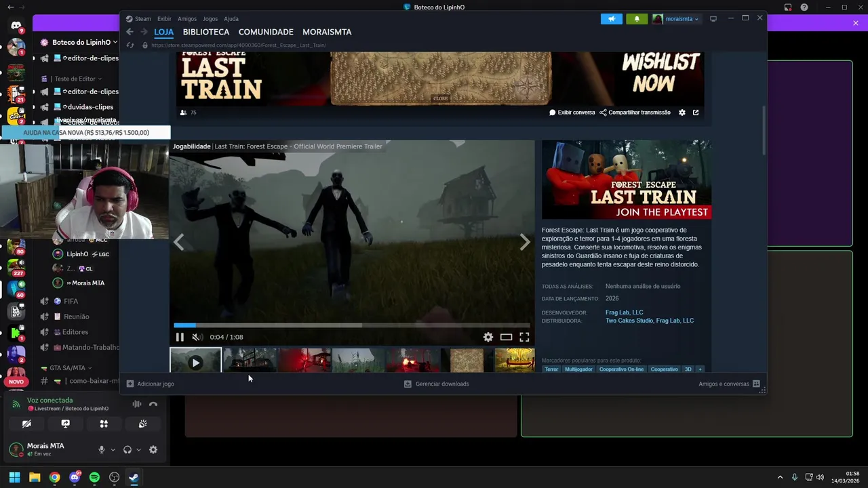Expand Discord headphone output options
This screenshot has width=868, height=488.
138,449
